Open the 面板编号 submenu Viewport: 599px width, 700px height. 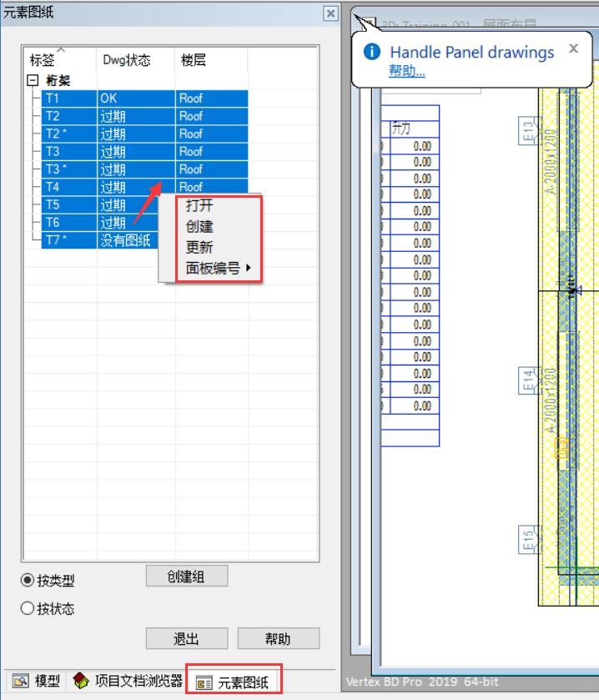tap(218, 268)
